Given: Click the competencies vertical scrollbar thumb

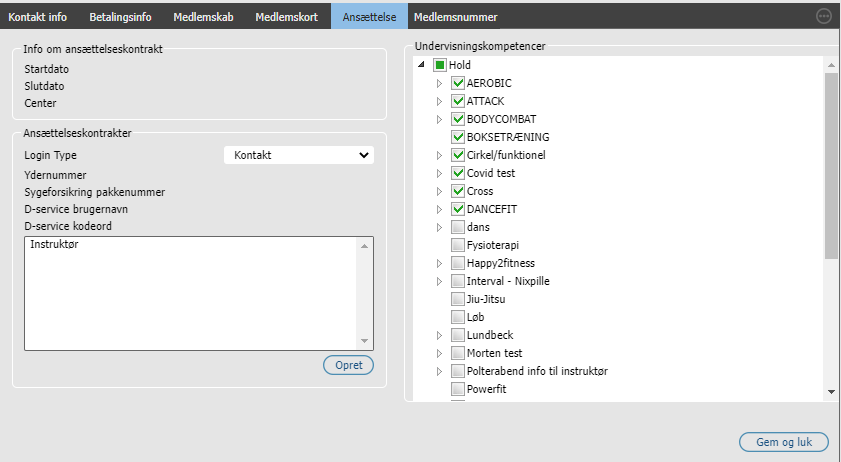Looking at the screenshot, I should (x=831, y=166).
